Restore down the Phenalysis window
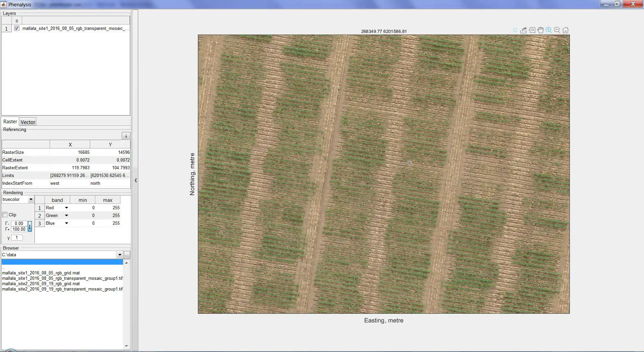644x352 pixels. [617, 4]
